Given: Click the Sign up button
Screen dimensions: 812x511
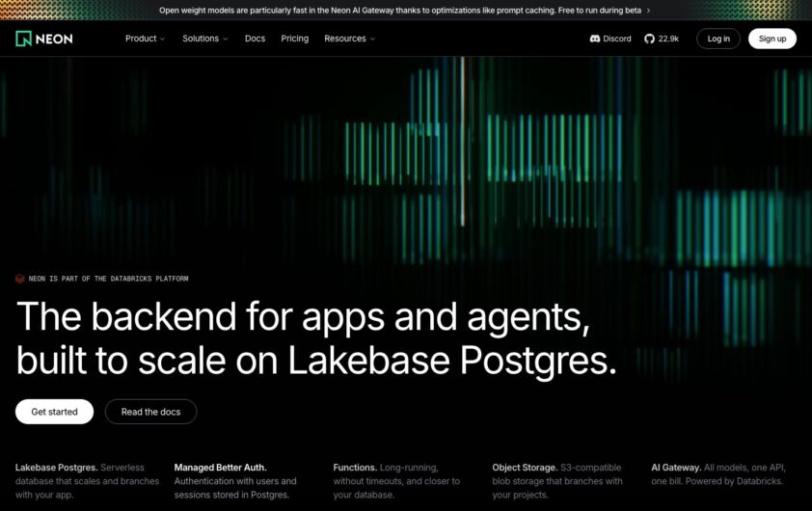Looking at the screenshot, I should pos(772,39).
